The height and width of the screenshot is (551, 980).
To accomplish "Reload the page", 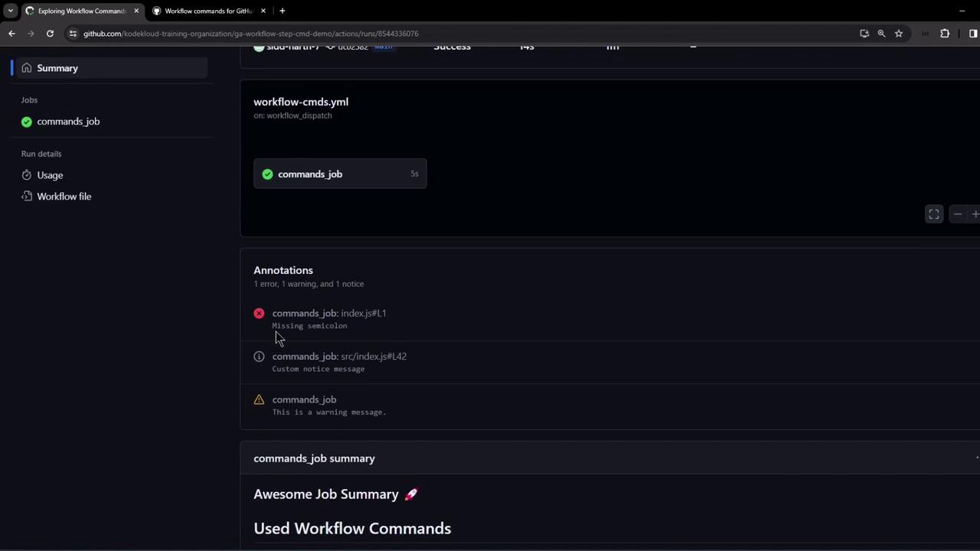I will point(50,34).
